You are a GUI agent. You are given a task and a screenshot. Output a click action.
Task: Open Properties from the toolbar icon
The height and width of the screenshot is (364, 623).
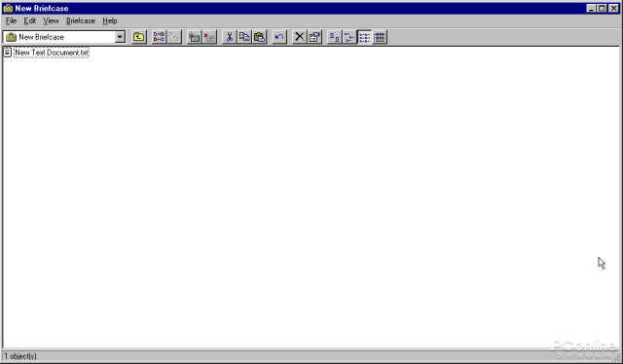tap(314, 37)
